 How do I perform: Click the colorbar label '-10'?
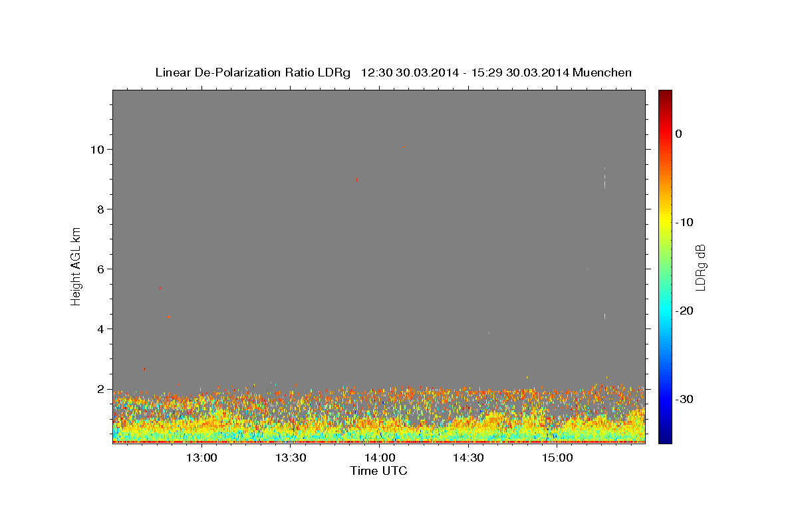[x=684, y=222]
